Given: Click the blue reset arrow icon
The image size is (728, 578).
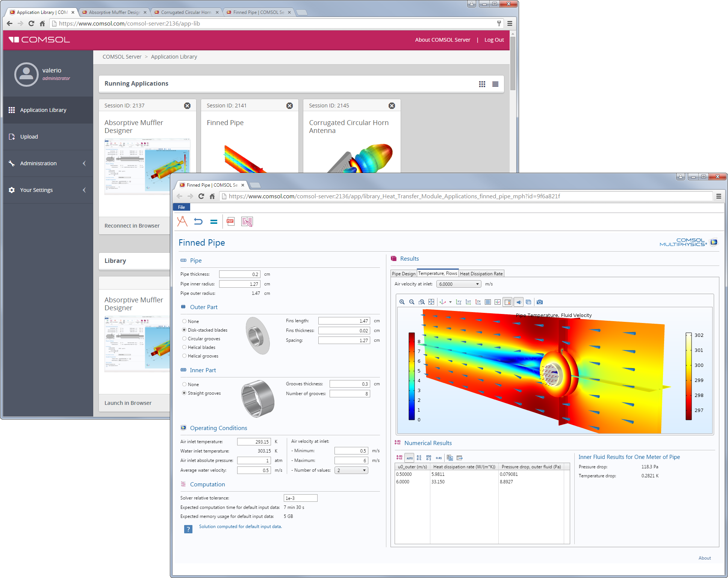Looking at the screenshot, I should pos(198,222).
